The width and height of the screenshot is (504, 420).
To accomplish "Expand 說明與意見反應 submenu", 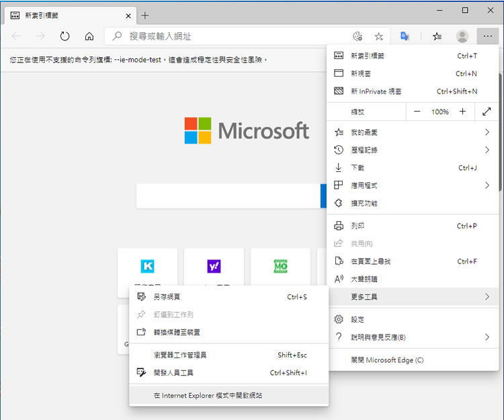I will [x=487, y=337].
